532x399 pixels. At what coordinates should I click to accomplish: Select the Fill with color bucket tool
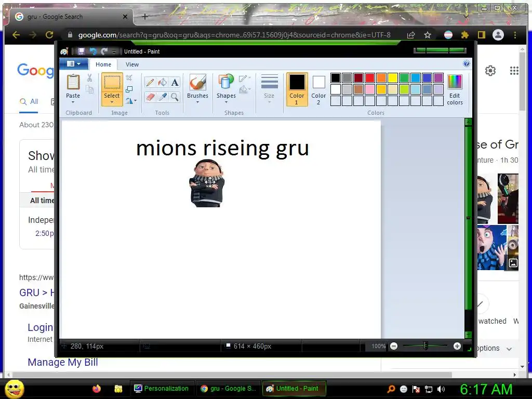click(162, 82)
